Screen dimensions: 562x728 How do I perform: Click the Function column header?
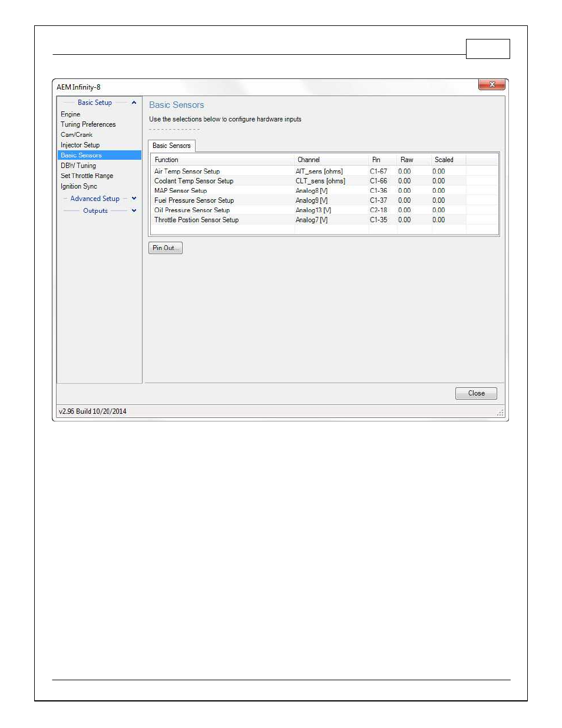click(223, 160)
